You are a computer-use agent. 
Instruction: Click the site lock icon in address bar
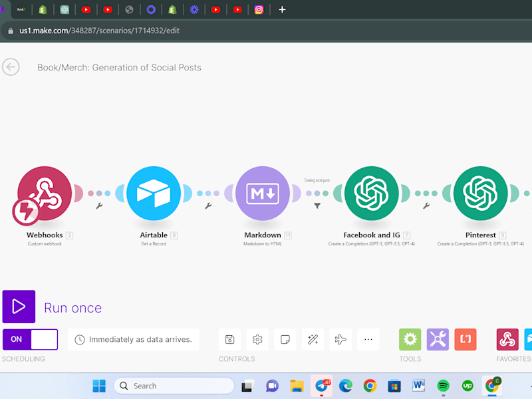11,31
